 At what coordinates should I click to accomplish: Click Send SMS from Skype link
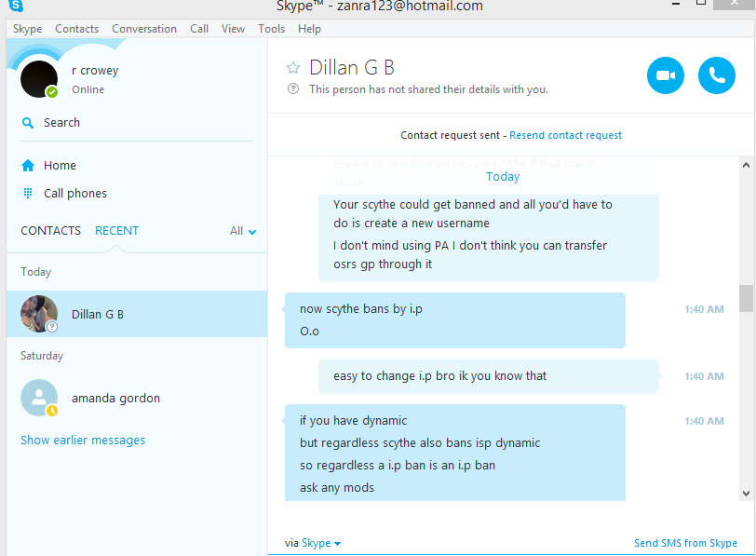(685, 543)
